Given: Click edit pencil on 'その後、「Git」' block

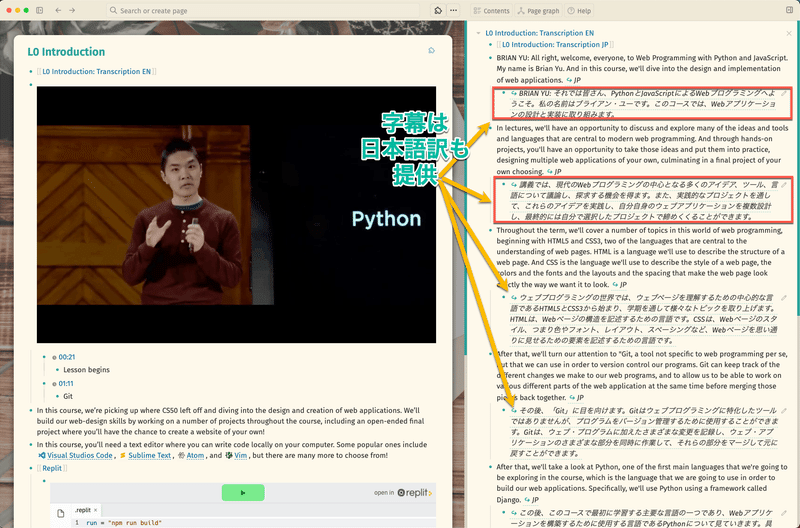Looking at the screenshot, I should [x=784, y=411].
